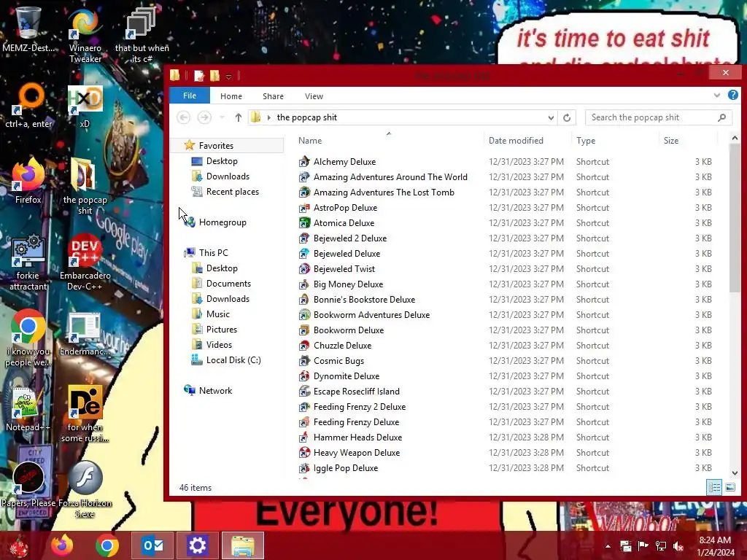The width and height of the screenshot is (747, 560).
Task: Open Forza Horizon 5.exe Flash icon
Action: point(85,489)
